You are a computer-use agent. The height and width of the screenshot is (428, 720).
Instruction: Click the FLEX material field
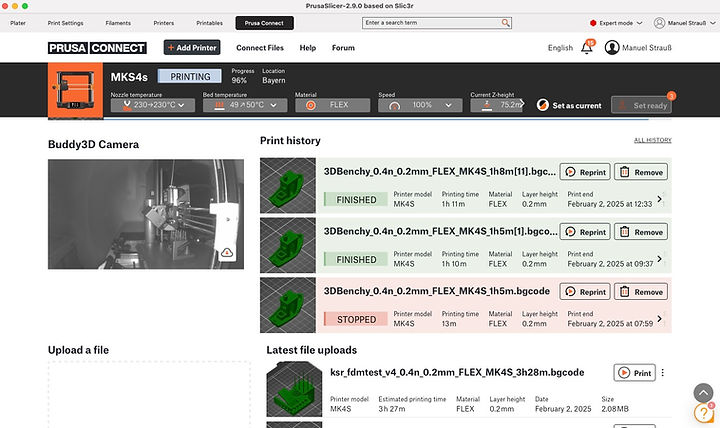click(332, 105)
